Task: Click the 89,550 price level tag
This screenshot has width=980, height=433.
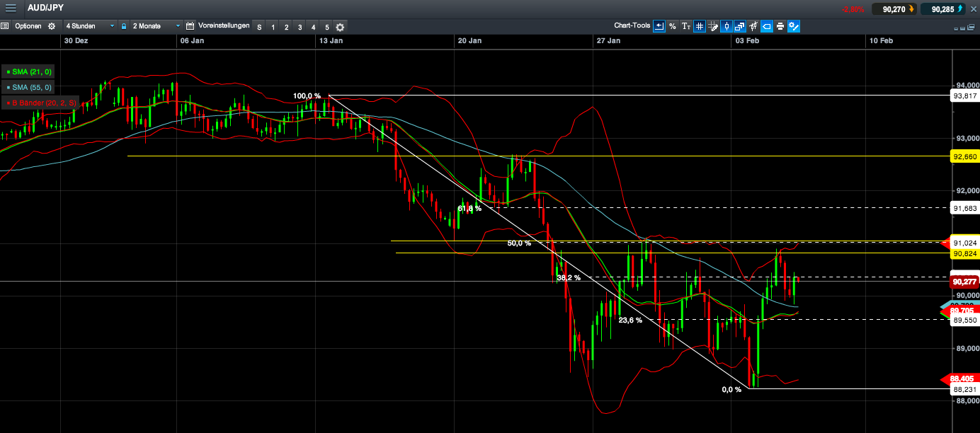Action: (964, 320)
